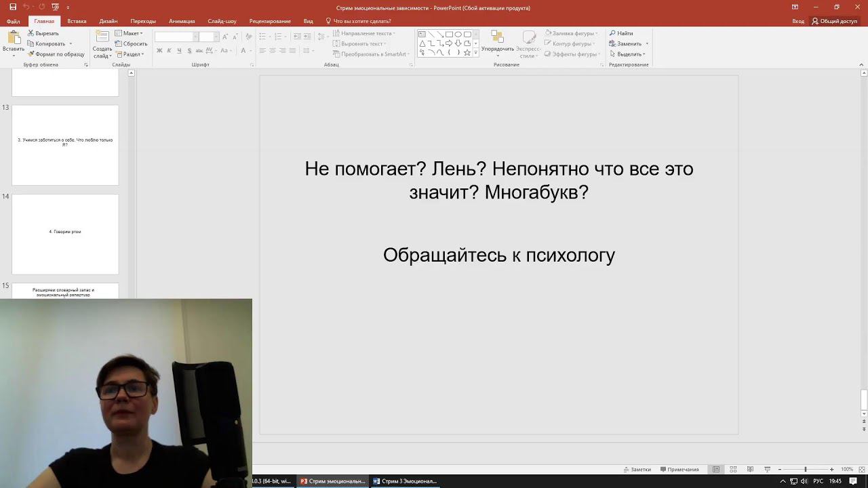Adjust the zoom slider handle
Screen dimensions: 868x488
[806, 470]
